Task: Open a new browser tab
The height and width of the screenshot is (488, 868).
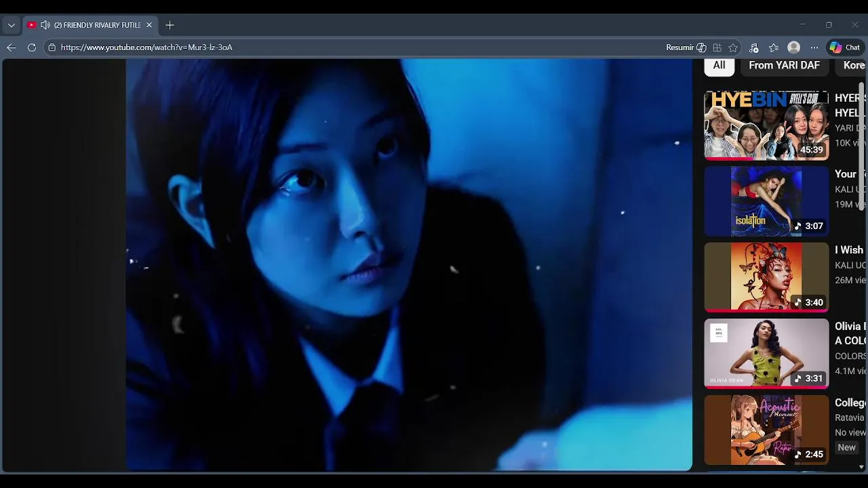Action: coord(170,25)
